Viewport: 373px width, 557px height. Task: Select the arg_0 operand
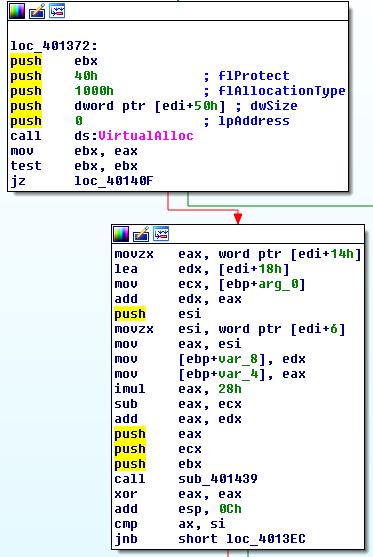click(x=278, y=284)
